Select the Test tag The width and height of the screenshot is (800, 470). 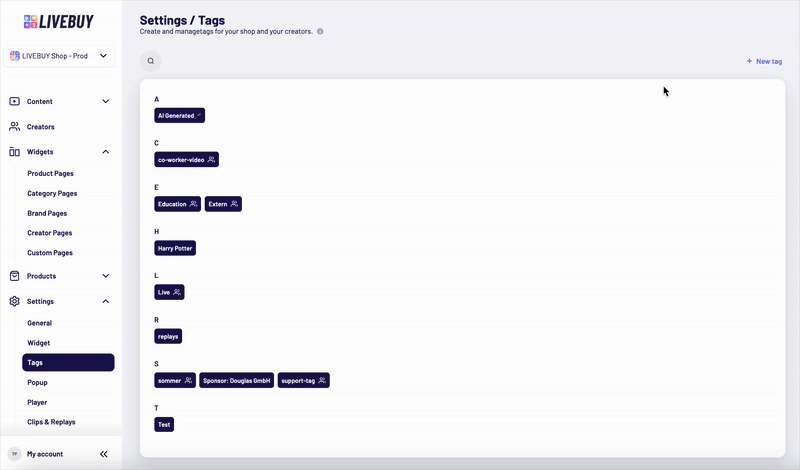pos(164,425)
